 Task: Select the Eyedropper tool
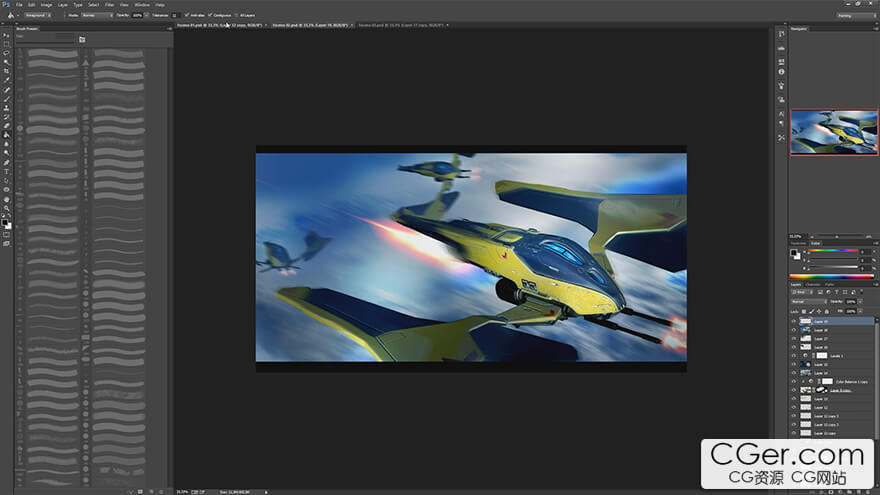pos(6,80)
